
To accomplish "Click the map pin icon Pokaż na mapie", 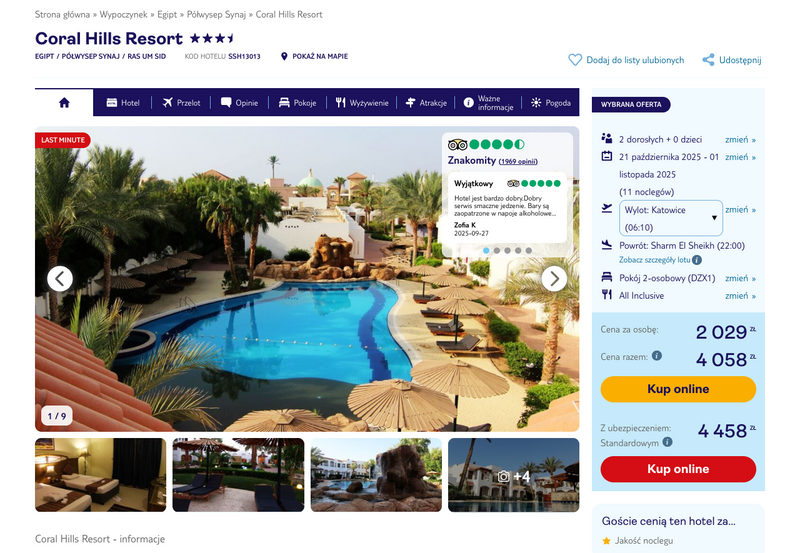I will tap(284, 56).
